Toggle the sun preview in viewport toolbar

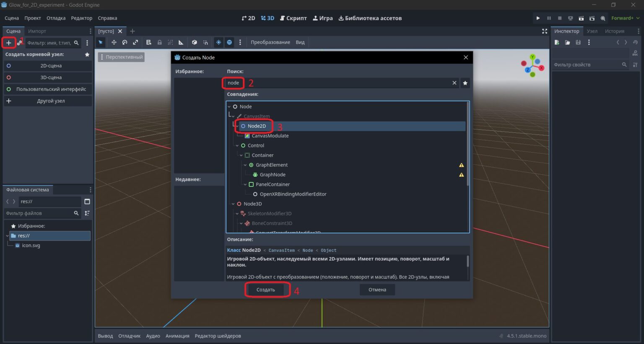point(218,42)
